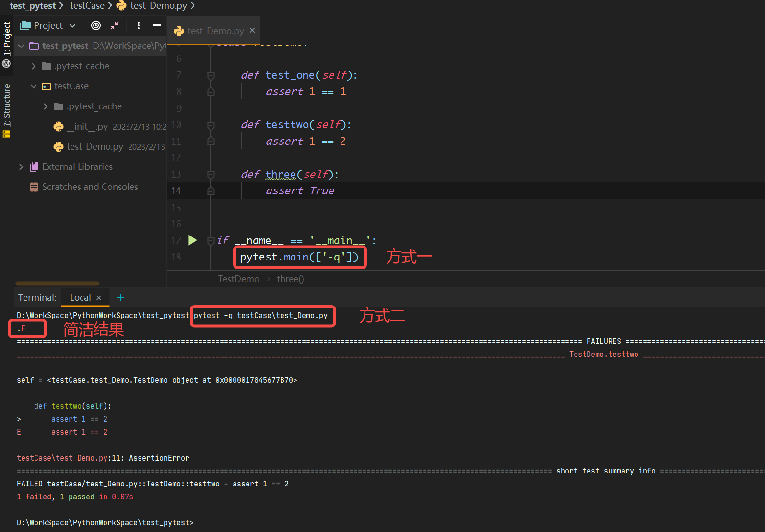765x532 pixels.
Task: Click the 'assert True' code line
Action: tap(300, 191)
